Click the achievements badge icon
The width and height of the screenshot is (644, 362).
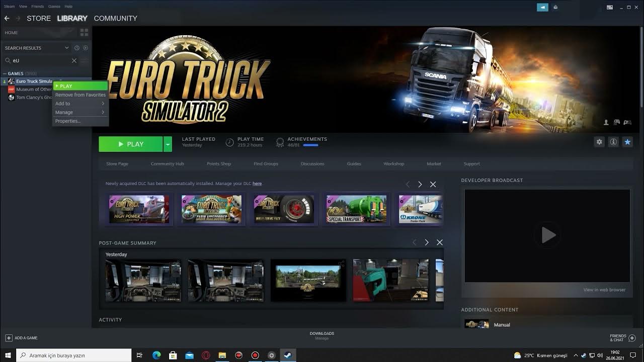(x=280, y=142)
